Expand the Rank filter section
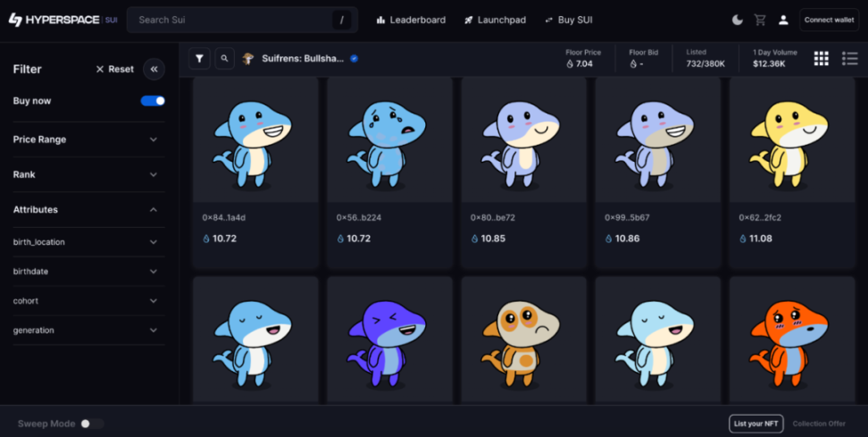The width and height of the screenshot is (868, 437). 154,174
